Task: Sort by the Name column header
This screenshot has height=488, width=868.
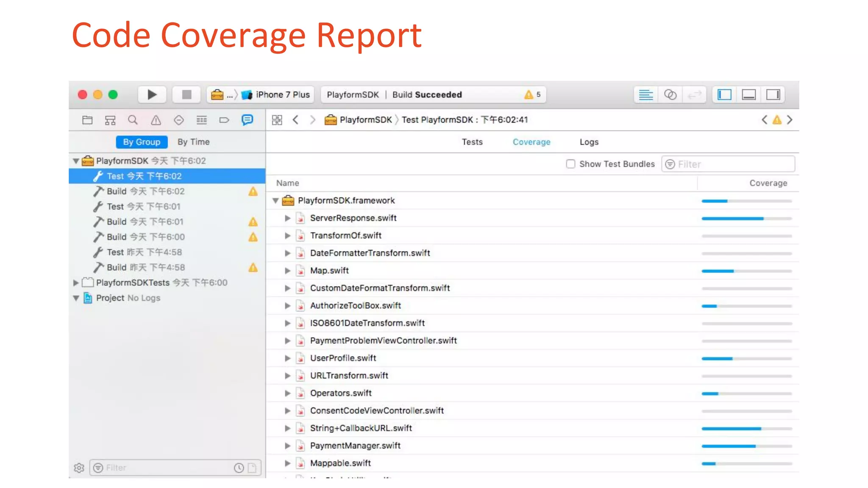Action: pyautogui.click(x=288, y=183)
